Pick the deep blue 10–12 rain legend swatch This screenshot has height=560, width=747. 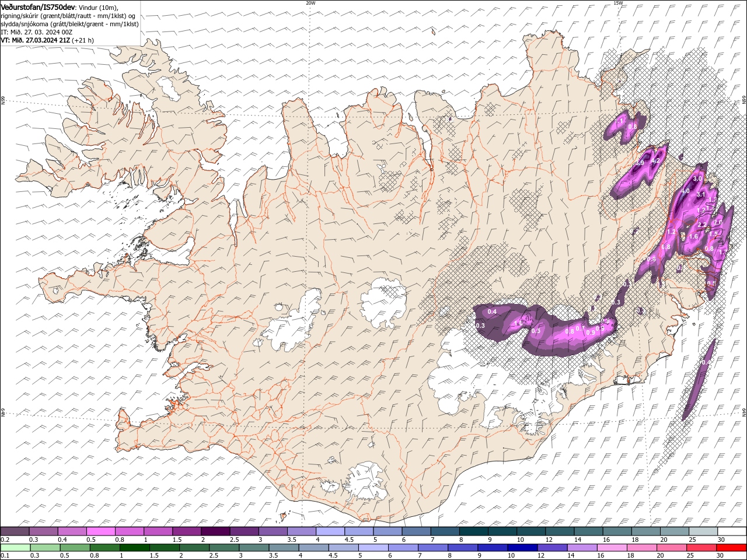(522, 548)
